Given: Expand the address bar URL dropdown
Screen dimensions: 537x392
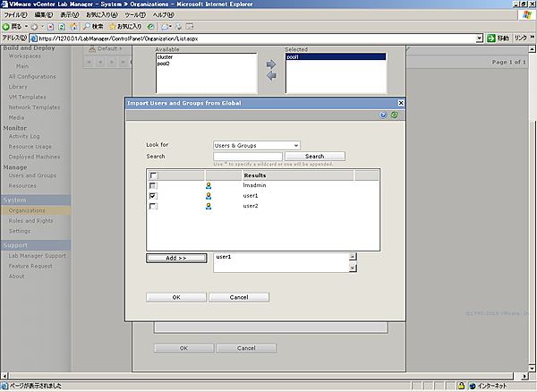Looking at the screenshot, I should pos(479,38).
